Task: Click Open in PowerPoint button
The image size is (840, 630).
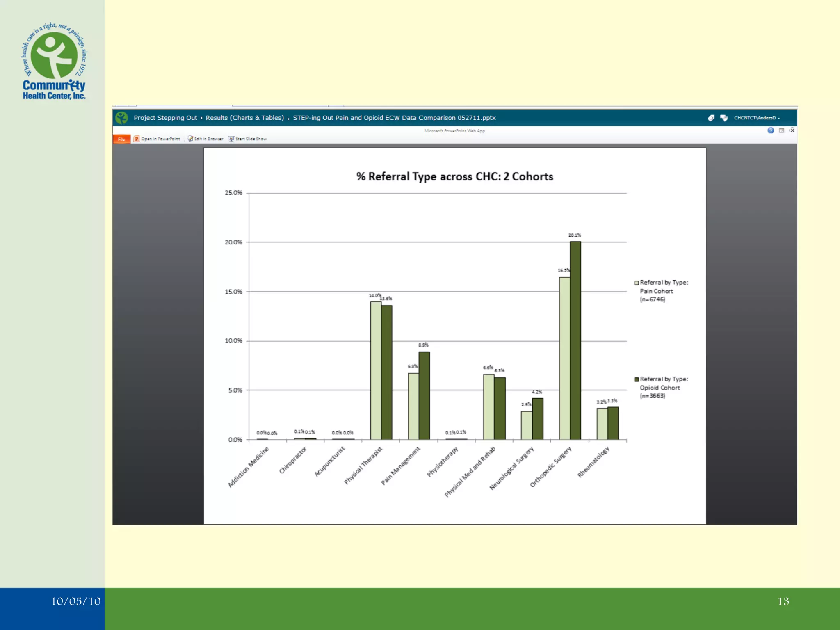Action: pyautogui.click(x=160, y=139)
